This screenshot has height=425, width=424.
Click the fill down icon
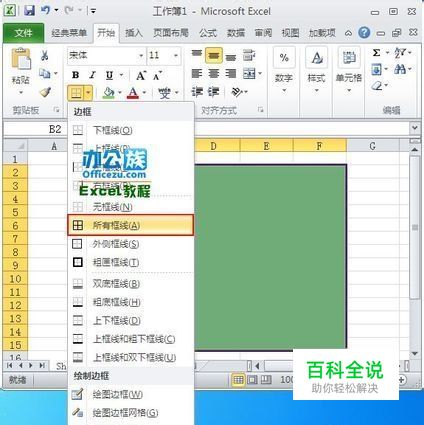tap(376, 70)
